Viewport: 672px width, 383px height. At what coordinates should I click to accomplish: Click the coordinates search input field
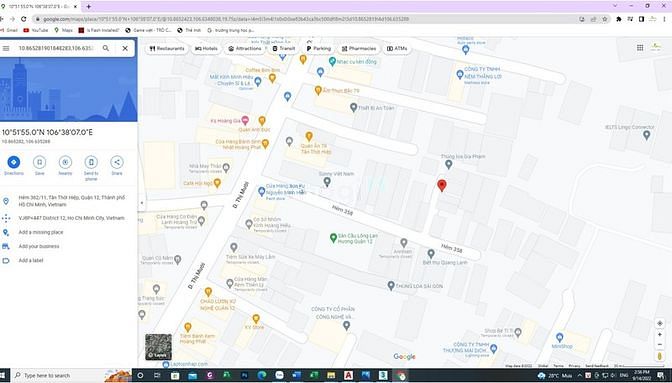click(56, 48)
